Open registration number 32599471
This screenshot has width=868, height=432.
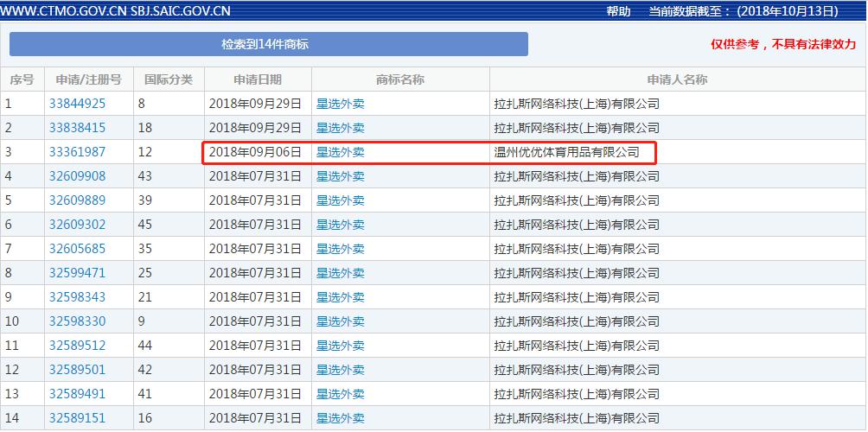click(77, 273)
